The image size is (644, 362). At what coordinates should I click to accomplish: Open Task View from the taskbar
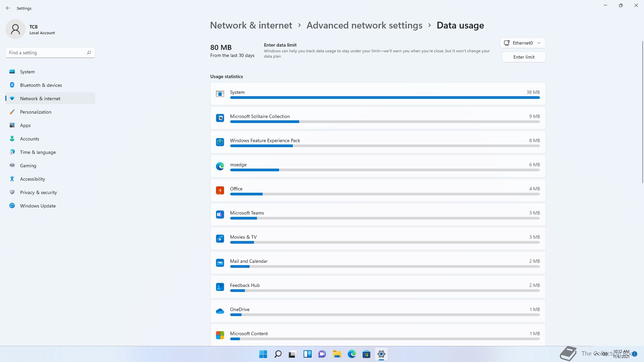(x=293, y=354)
